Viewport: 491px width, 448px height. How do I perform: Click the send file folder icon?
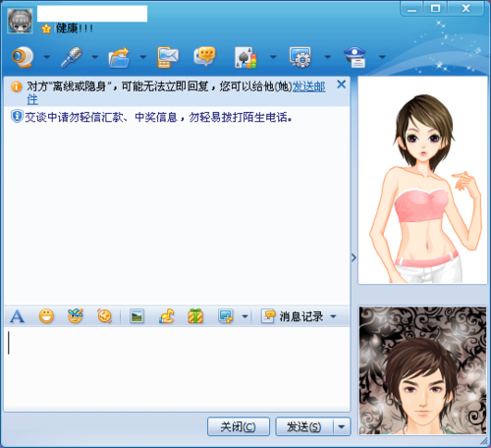click(x=120, y=57)
